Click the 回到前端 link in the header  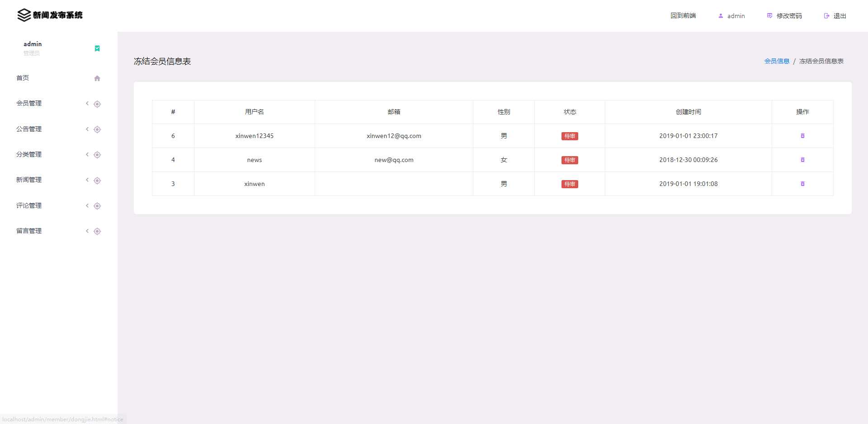[683, 15]
